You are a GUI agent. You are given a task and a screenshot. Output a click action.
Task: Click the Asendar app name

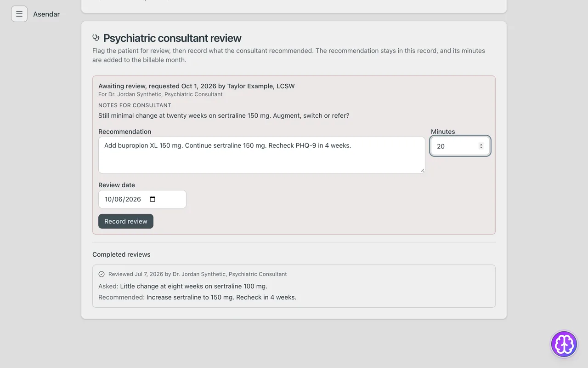pos(46,14)
